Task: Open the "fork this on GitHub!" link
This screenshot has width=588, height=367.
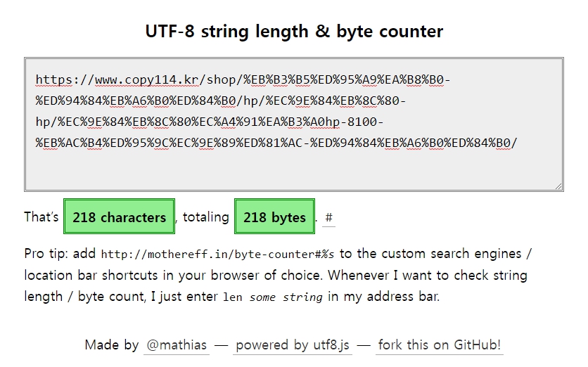Action: click(x=440, y=345)
